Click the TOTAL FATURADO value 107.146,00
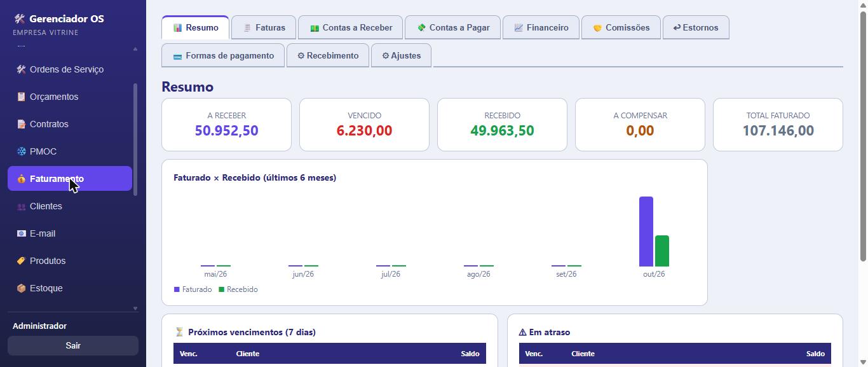 pos(778,130)
